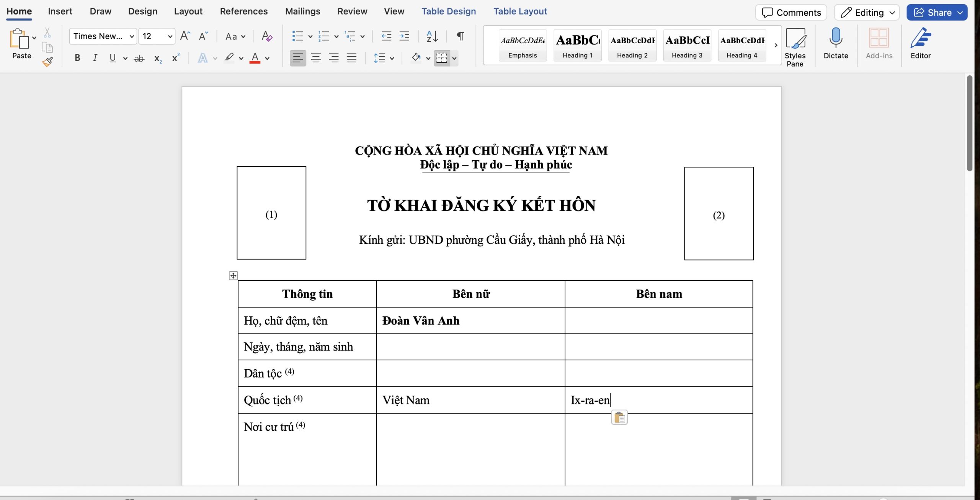Open the References tab
The width and height of the screenshot is (980, 500).
(x=243, y=11)
